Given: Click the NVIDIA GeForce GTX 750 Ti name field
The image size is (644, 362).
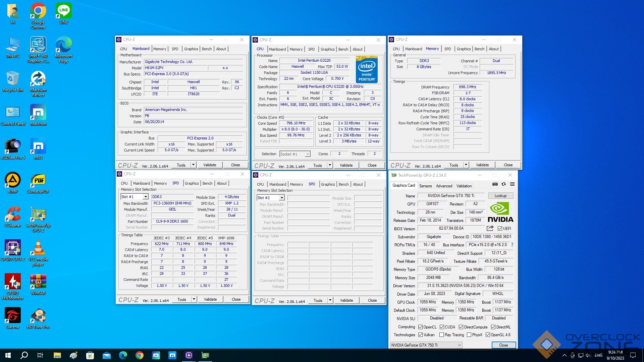Looking at the screenshot, I should (x=450, y=196).
